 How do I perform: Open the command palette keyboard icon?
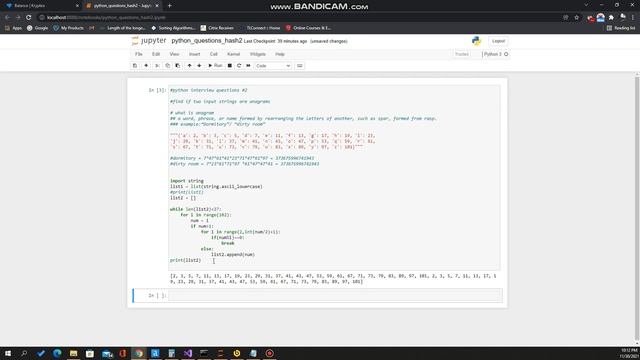click(x=300, y=66)
